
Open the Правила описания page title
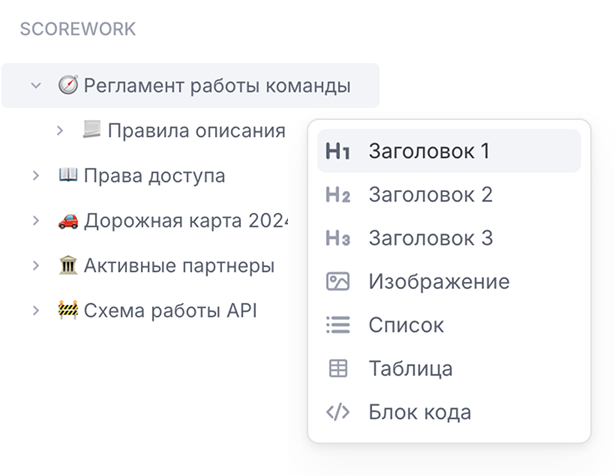coord(195,131)
